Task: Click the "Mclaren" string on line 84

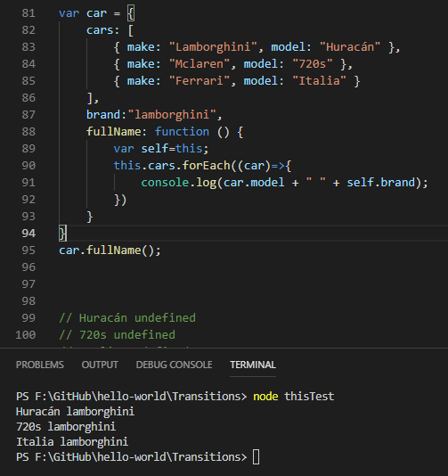Action: pos(200,64)
